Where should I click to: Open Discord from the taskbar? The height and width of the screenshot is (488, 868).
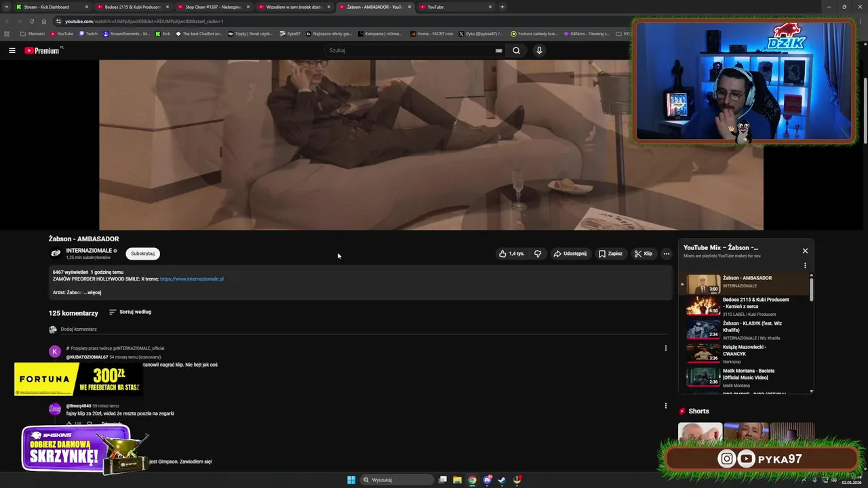[487, 480]
